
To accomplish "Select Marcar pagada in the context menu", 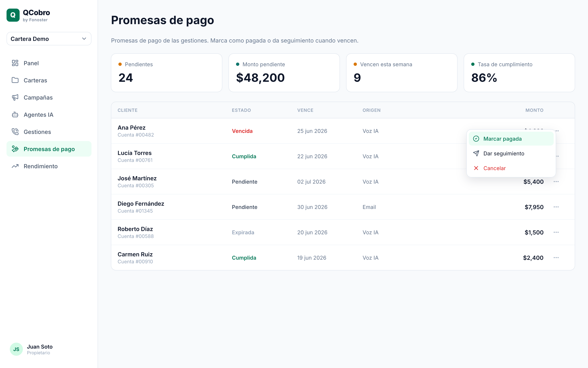I will pos(511,139).
